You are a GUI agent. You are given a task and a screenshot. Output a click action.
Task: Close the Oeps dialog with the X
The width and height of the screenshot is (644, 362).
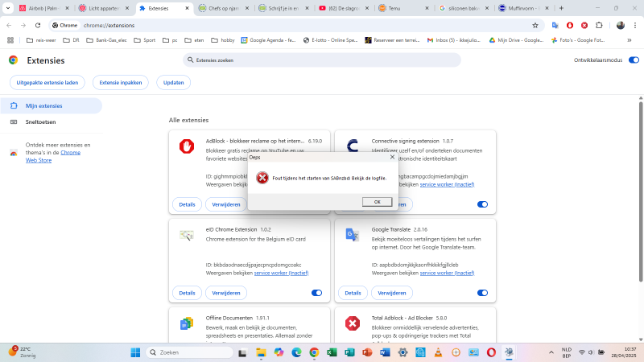point(392,157)
